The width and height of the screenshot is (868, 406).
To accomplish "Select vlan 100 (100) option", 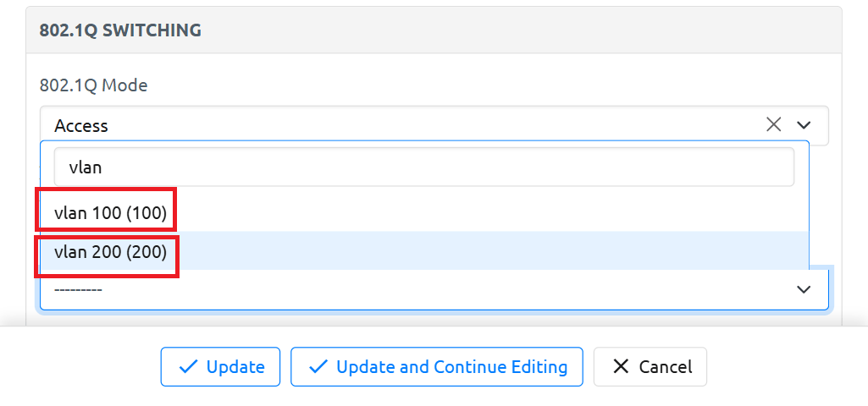I will [x=110, y=212].
